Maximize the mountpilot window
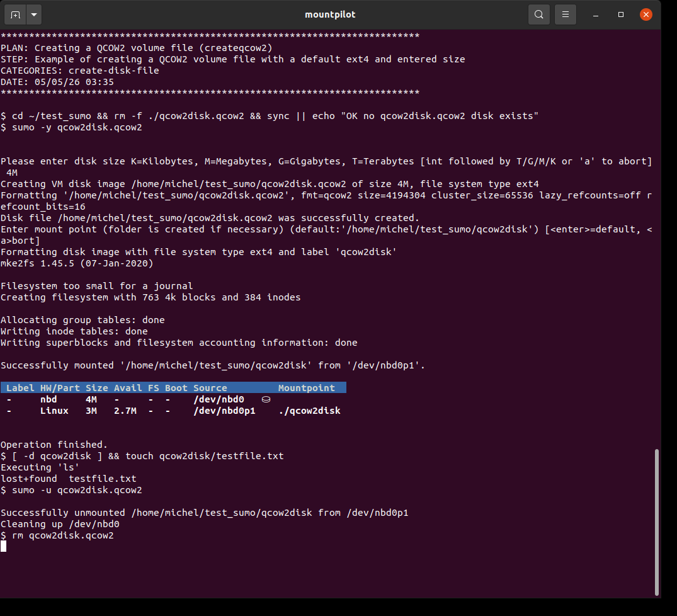This screenshot has height=616, width=677. pos(621,14)
